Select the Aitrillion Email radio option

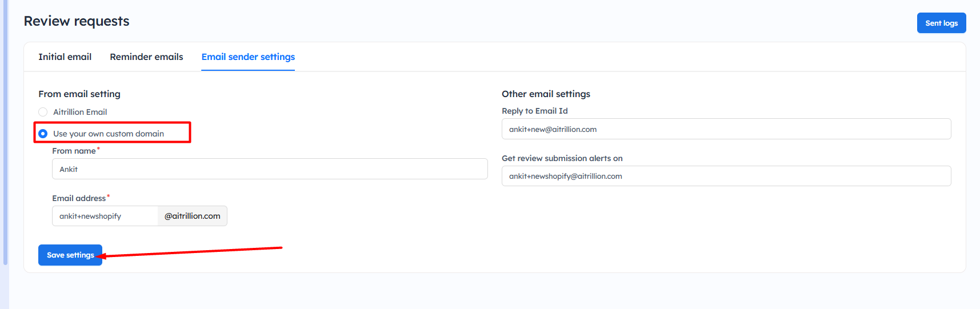coord(43,112)
